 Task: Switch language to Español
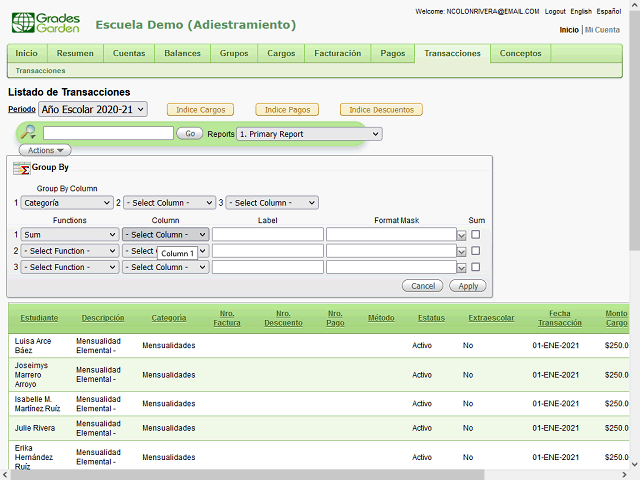[609, 11]
